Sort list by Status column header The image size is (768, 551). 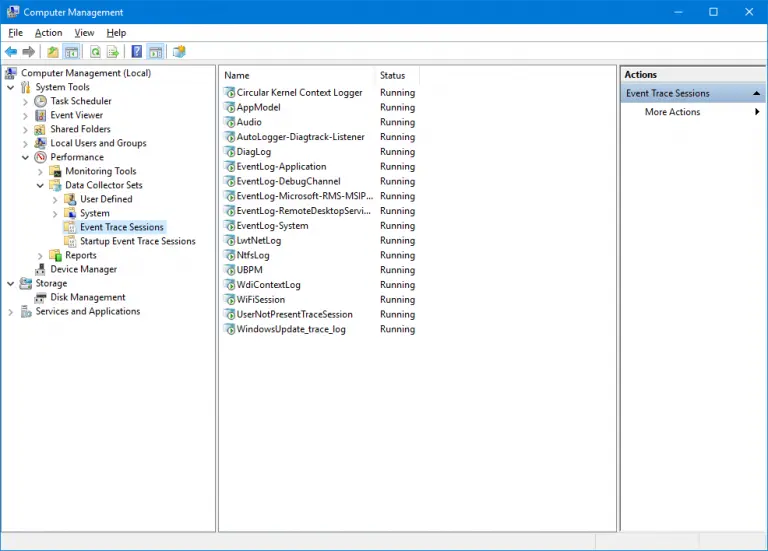393,75
